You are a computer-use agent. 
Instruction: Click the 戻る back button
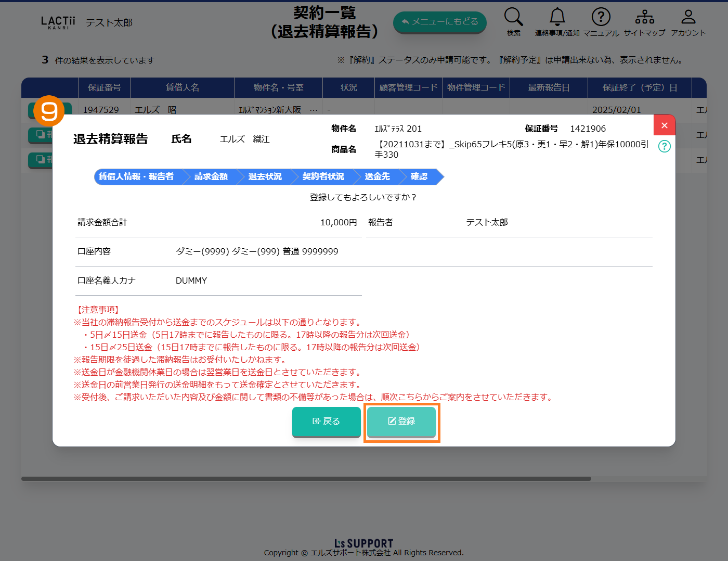click(x=327, y=422)
